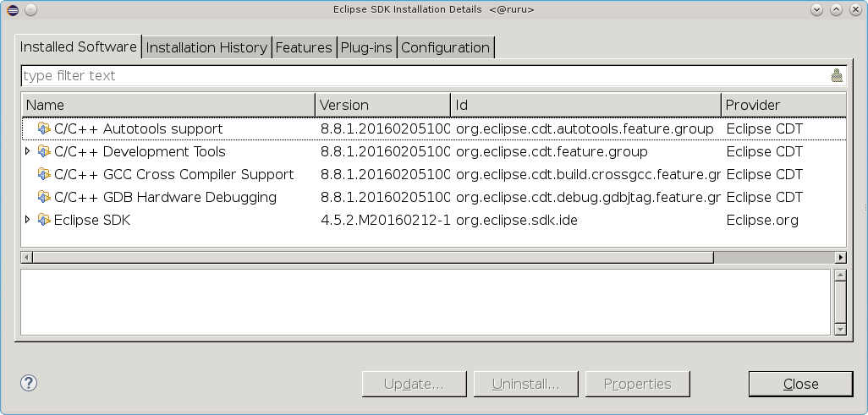
Task: Click the Eclipse window menu icon in title bar
Action: pyautogui.click(x=10, y=9)
